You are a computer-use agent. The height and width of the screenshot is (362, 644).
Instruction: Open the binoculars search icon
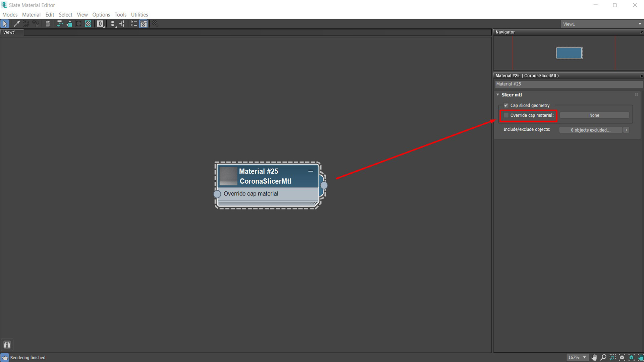point(7,345)
